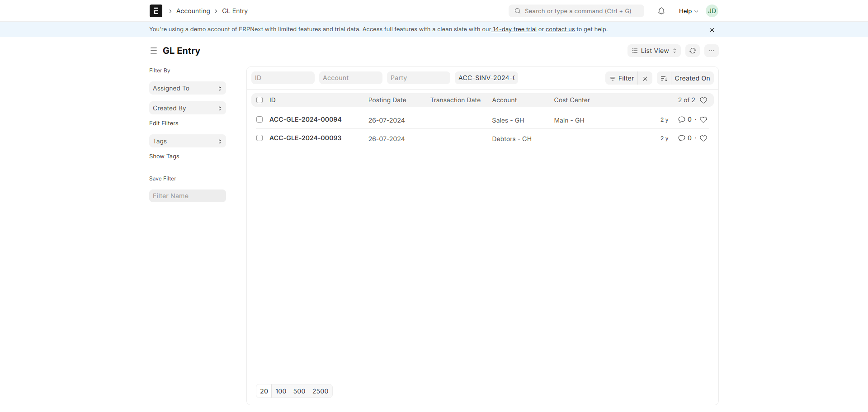The image size is (868, 412).
Task: Expand the Tags filter dropdown
Action: point(188,141)
